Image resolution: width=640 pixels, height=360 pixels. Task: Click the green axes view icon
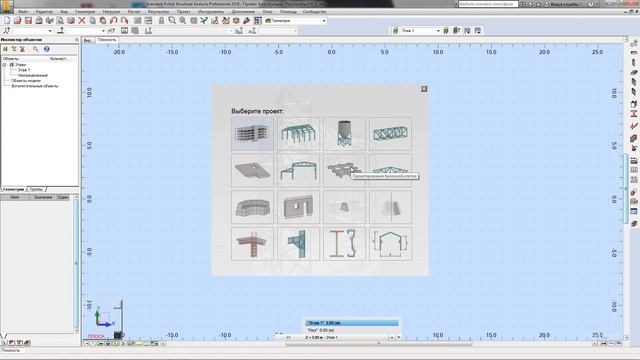(x=204, y=20)
